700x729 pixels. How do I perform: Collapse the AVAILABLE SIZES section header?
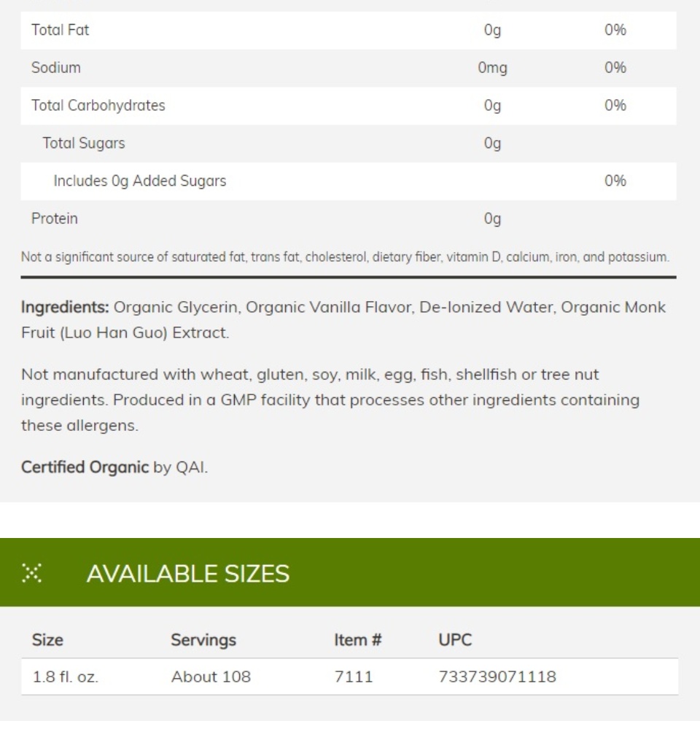pyautogui.click(x=350, y=572)
